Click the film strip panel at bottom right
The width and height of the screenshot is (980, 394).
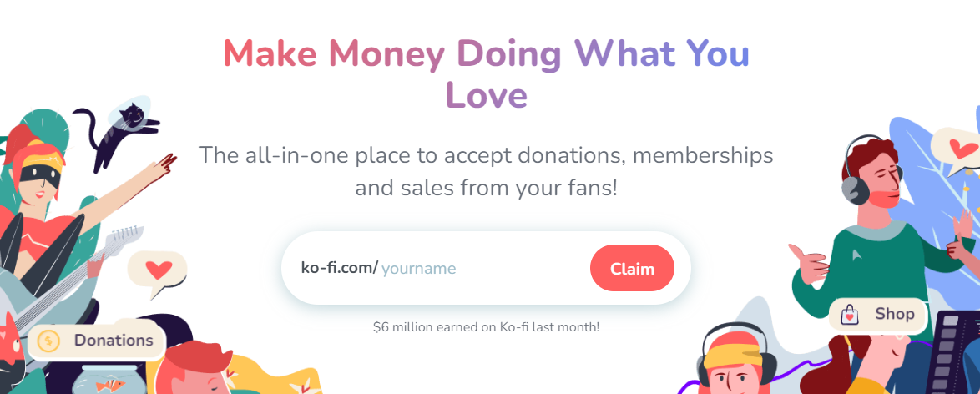click(953, 353)
